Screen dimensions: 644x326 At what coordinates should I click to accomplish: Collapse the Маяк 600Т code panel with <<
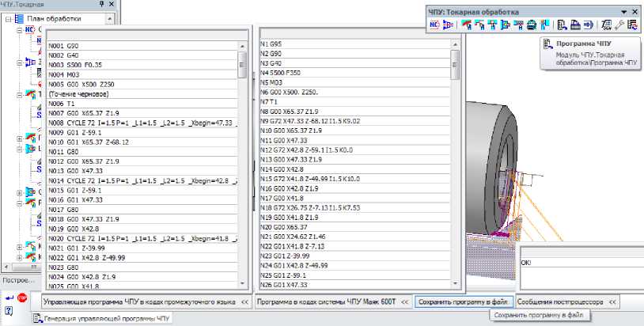coord(405,301)
